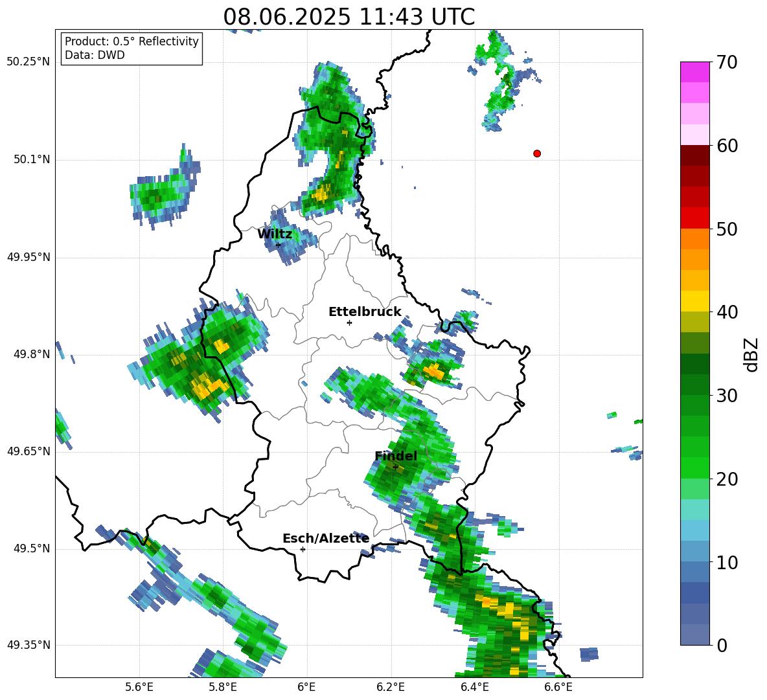This screenshot has height=700, width=767.
Task: Click the Data: DWD text
Action: [95, 55]
